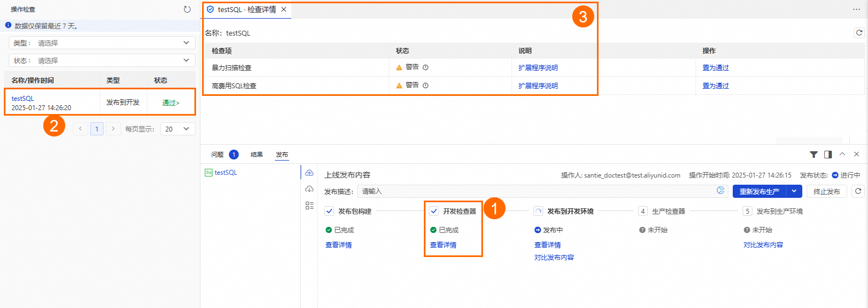This screenshot has height=308, width=868.
Task: Open 扩展程序说明 for 暴力扫描检查
Action: tap(538, 68)
